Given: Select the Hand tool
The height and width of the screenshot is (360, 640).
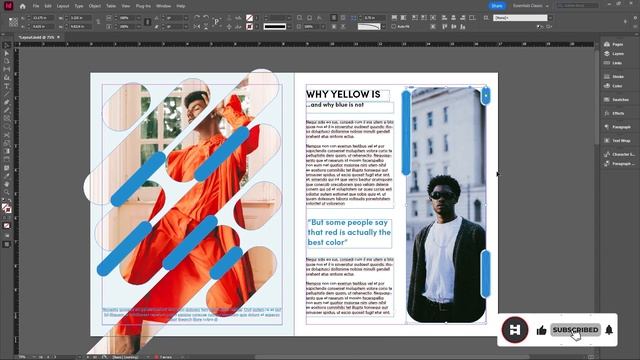Looking at the screenshot, I should pos(7,184).
